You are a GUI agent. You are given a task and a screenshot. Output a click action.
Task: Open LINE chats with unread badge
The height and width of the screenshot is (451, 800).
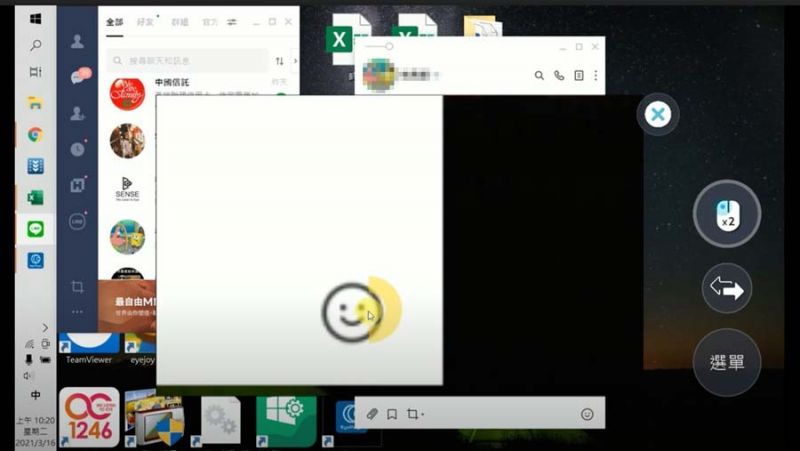tap(77, 77)
